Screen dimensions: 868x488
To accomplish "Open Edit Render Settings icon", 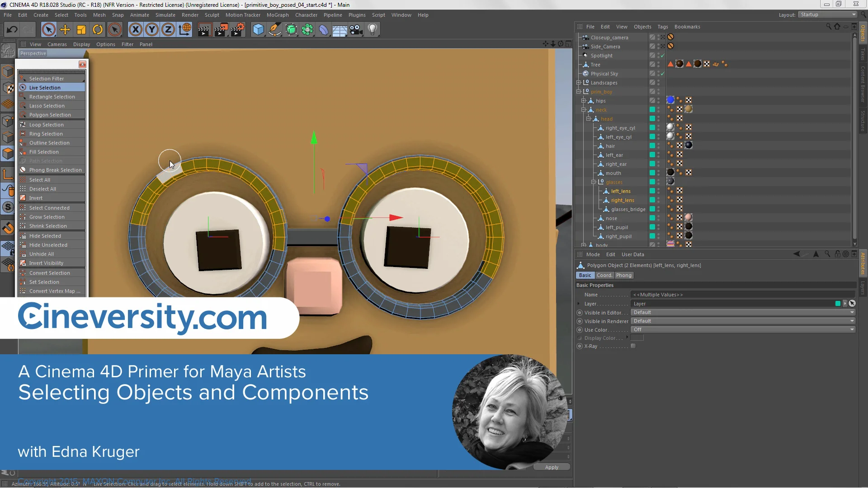I will (237, 30).
